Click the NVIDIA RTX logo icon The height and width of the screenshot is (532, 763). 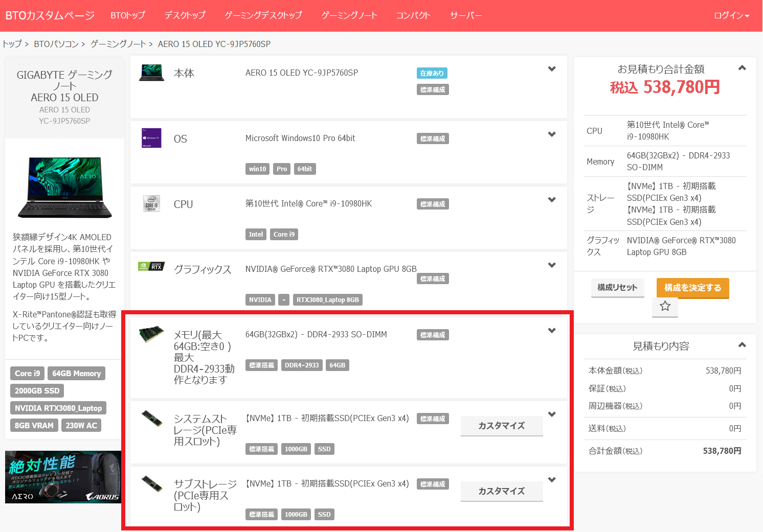(x=151, y=266)
